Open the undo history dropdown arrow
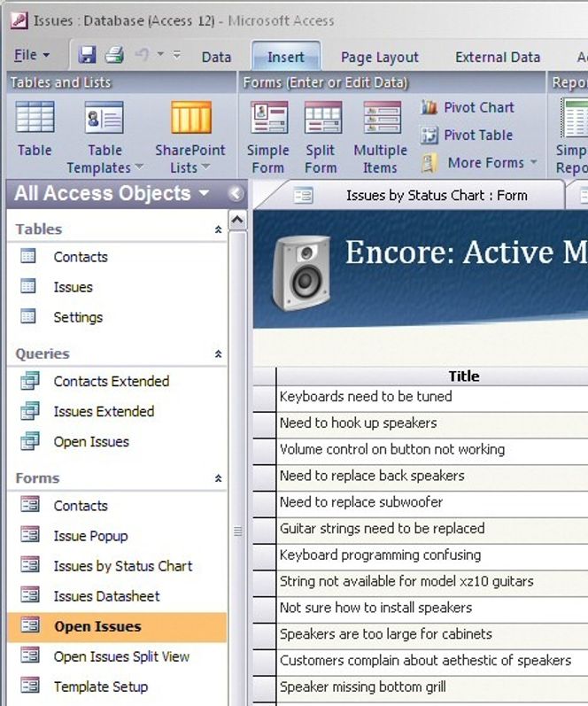 160,54
